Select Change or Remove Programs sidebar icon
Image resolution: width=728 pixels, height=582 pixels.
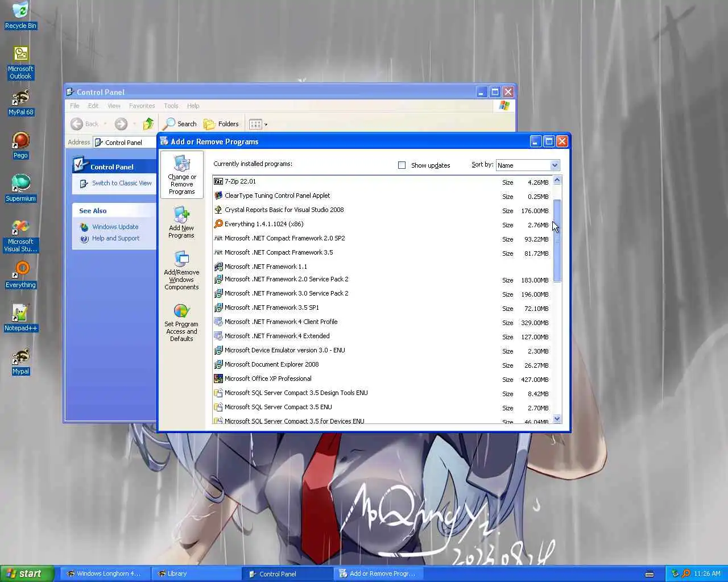coord(181,175)
